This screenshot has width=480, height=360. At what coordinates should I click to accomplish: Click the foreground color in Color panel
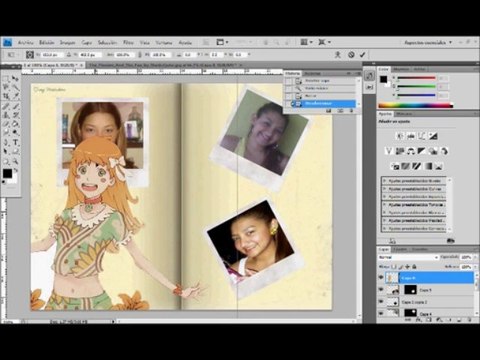[x=384, y=79]
